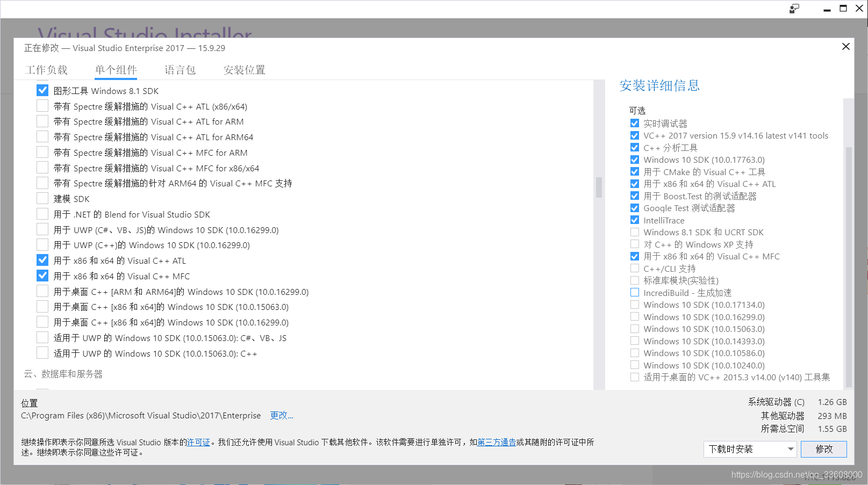Screen dimensions: 868x485
Task: Uncheck 实时调试器 in install details
Action: (635, 123)
